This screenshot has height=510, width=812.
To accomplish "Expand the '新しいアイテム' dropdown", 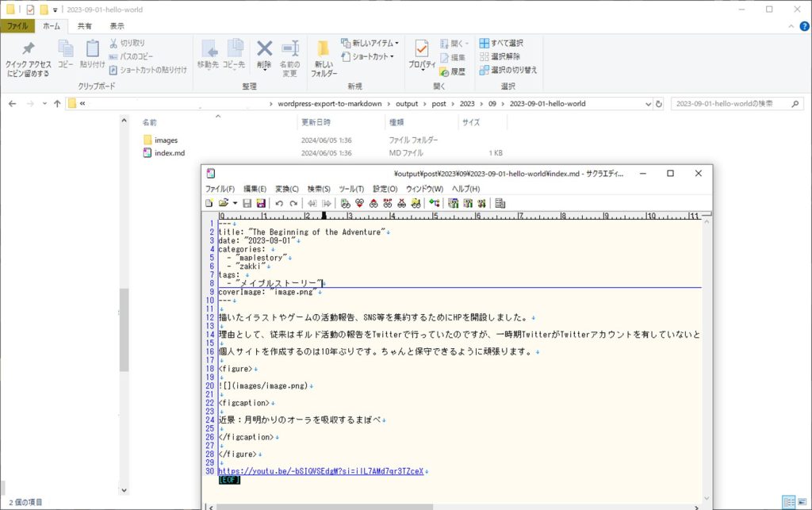I will (396, 43).
